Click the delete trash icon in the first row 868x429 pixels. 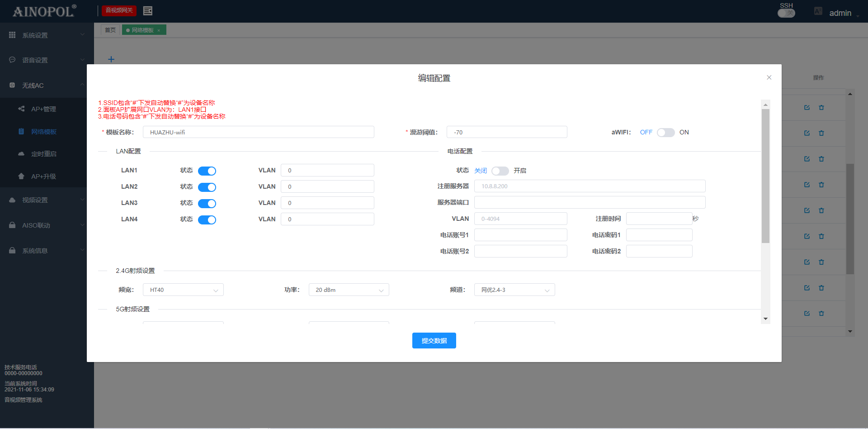tap(821, 108)
